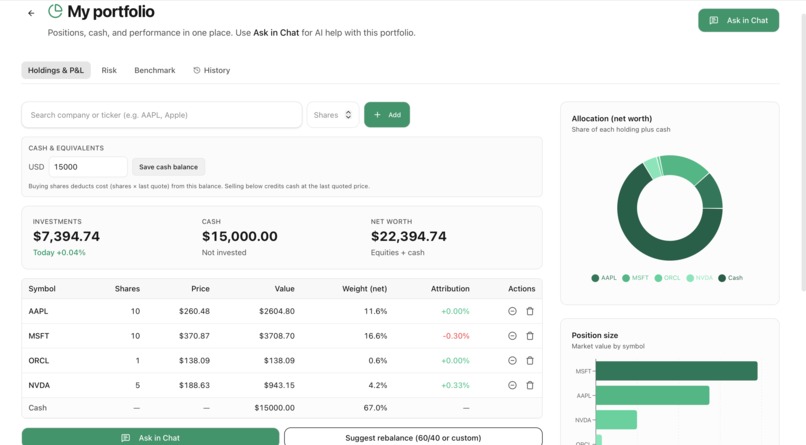Click the Weight (net) column header
The image size is (806, 445).
click(364, 289)
